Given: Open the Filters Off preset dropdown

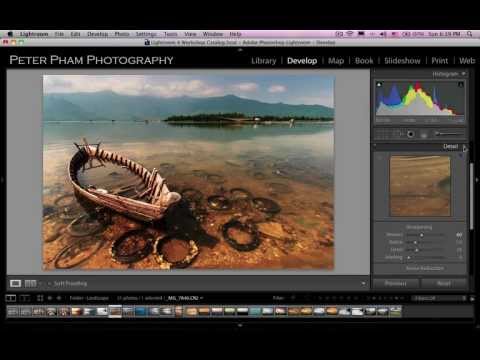Looking at the screenshot, I should pyautogui.click(x=438, y=298).
